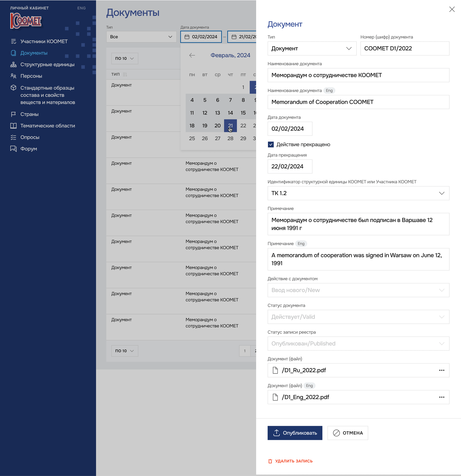Open options menu for D1_Ru_2022.pdf
The image size is (461, 476).
click(x=442, y=370)
